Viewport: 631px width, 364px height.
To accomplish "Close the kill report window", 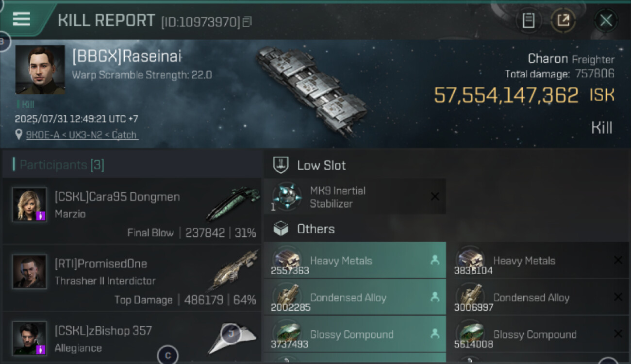I will point(606,20).
